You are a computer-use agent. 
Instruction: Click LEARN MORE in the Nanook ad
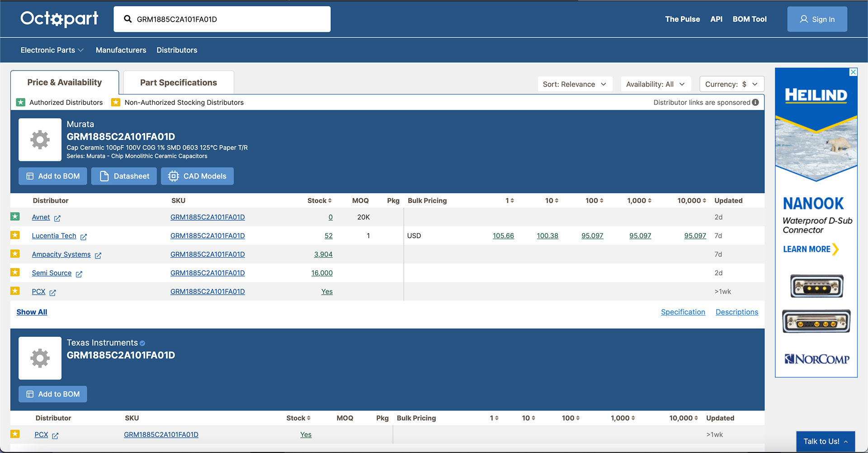click(811, 249)
